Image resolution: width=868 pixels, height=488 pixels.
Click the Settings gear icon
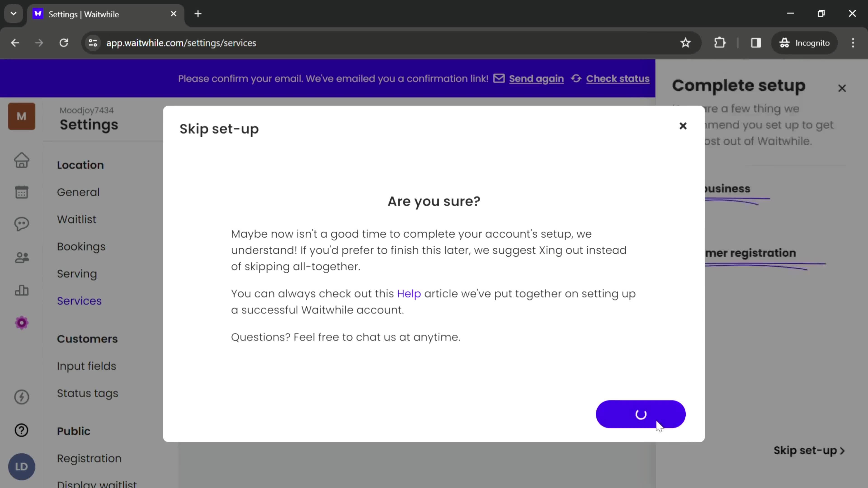point(21,323)
